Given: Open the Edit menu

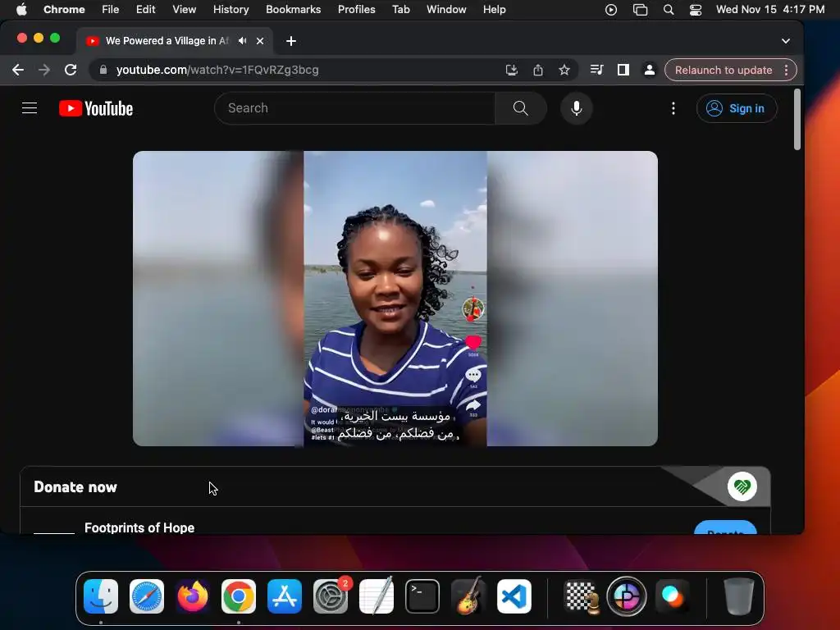Looking at the screenshot, I should click(x=145, y=10).
